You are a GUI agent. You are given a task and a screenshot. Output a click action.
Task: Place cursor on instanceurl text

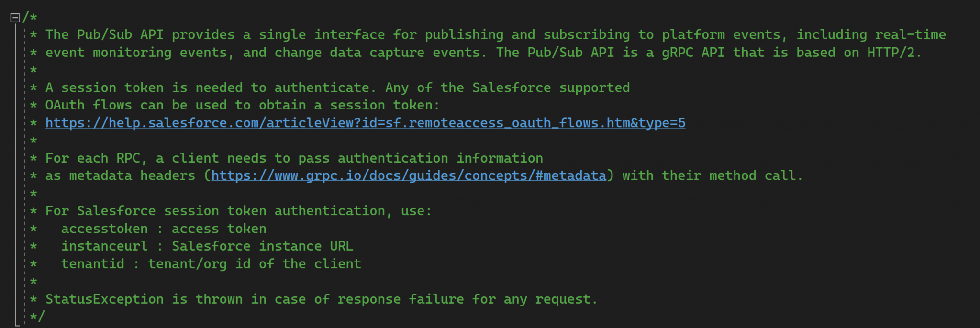[104, 246]
